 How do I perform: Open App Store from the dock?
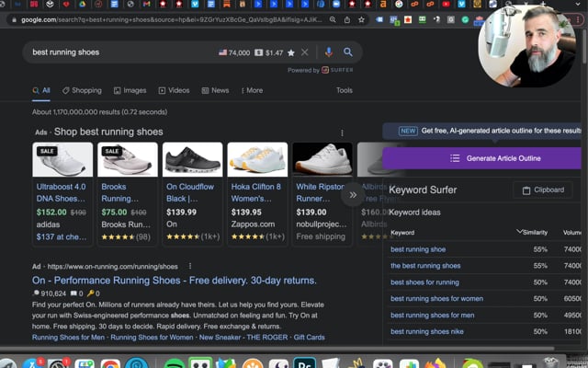32,363
